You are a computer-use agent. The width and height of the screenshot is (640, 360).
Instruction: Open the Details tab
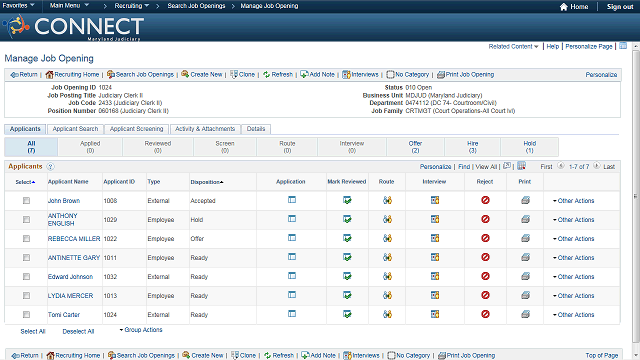pyautogui.click(x=256, y=129)
